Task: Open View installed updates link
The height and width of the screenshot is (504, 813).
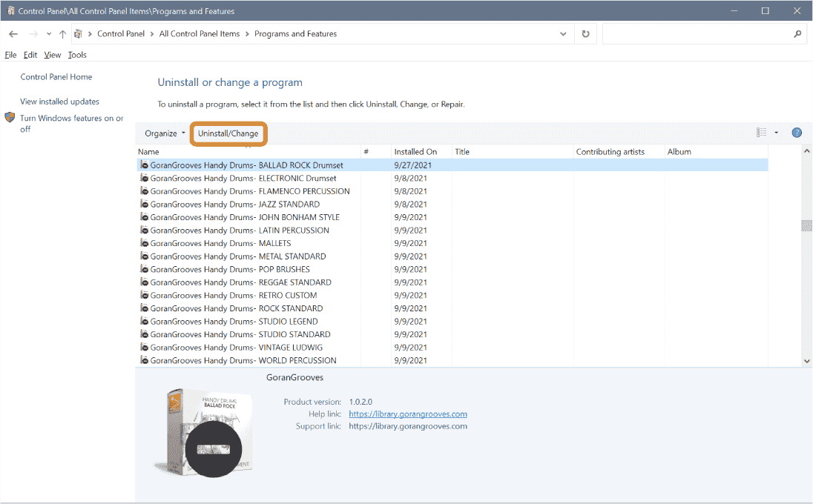Action: point(59,102)
